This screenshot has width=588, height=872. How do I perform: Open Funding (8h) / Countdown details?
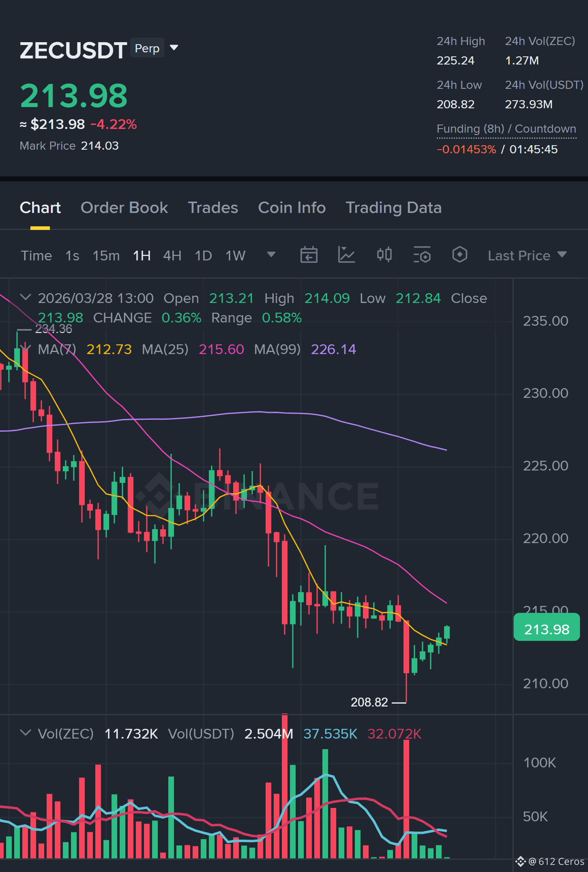[506, 129]
